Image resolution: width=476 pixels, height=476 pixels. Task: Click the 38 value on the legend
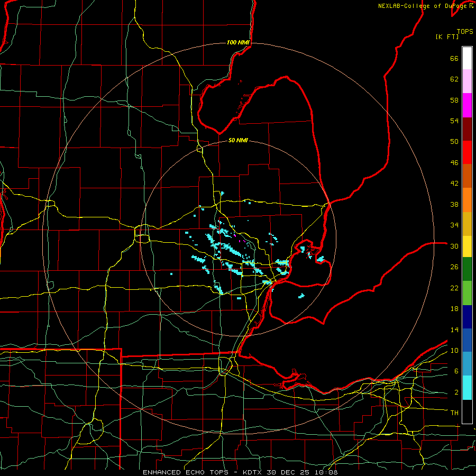[454, 205]
